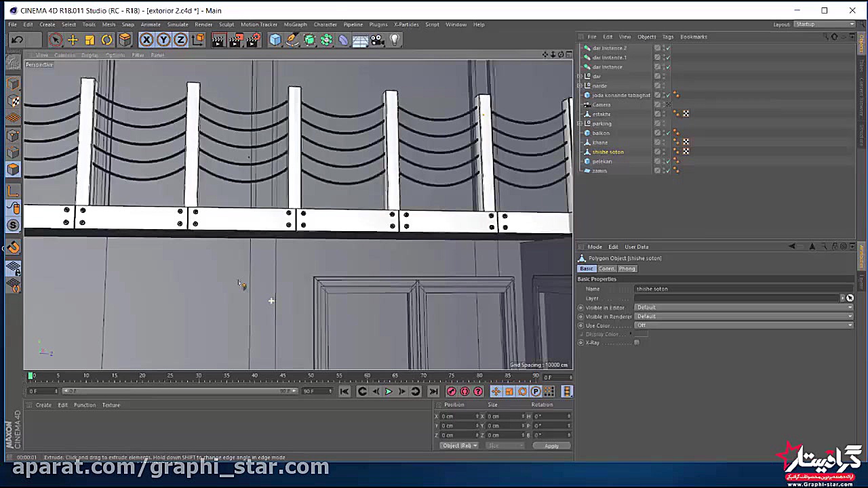Activate the Rotate tool
This screenshot has width=868, height=488.
pos(106,40)
